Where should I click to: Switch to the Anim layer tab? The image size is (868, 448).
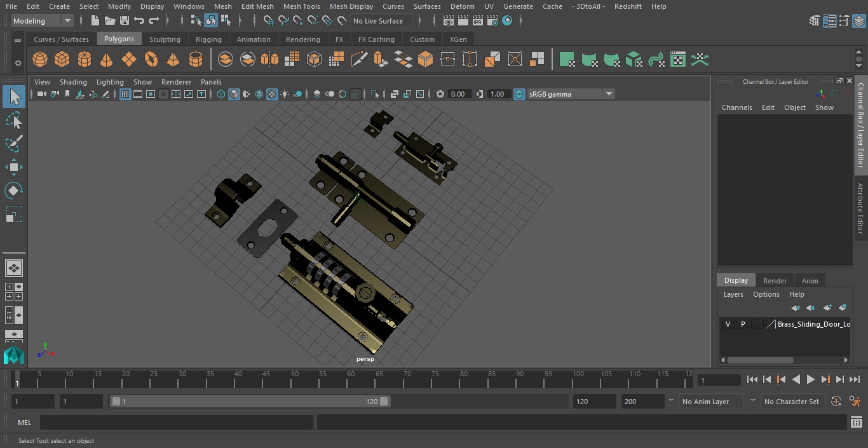[x=810, y=280]
